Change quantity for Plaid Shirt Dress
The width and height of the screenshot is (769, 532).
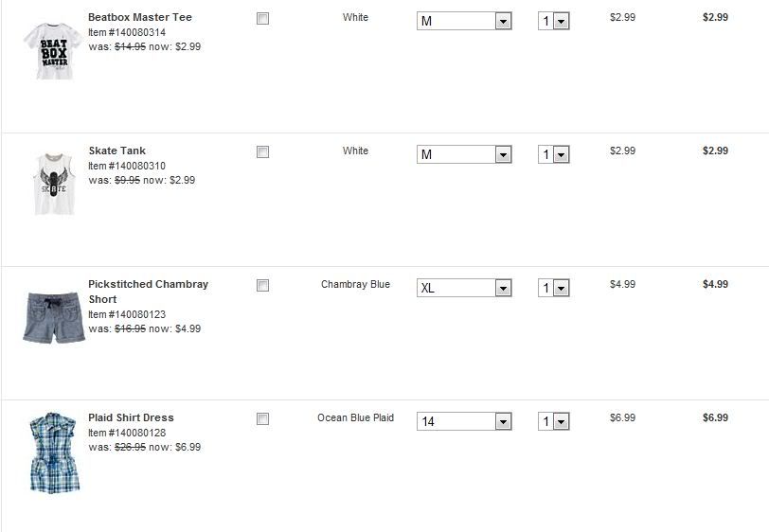click(x=554, y=421)
